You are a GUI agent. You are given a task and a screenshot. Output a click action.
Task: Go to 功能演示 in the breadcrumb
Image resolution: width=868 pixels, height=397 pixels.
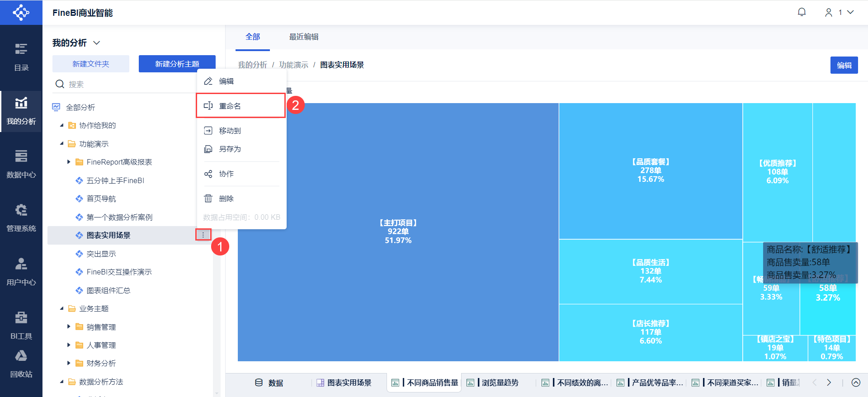point(293,65)
